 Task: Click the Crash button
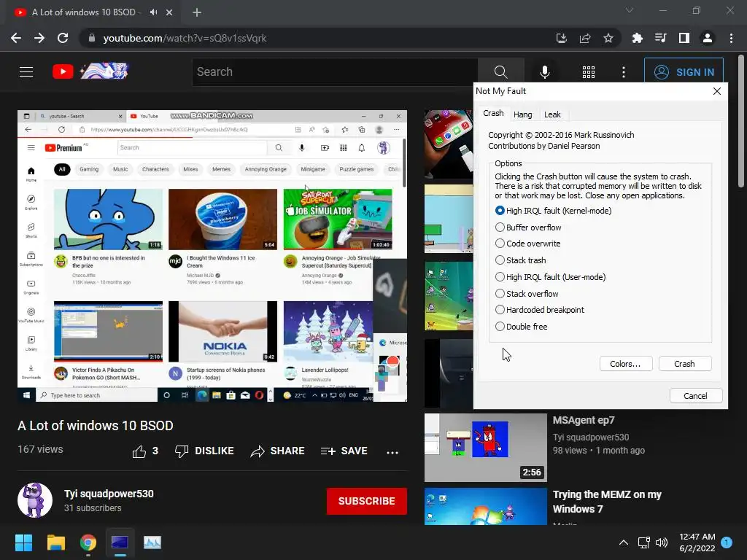pos(684,364)
